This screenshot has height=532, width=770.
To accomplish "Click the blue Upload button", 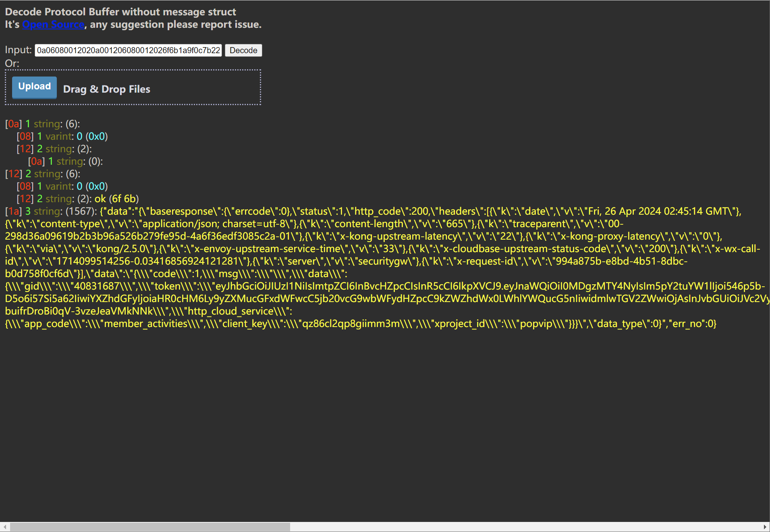I will [34, 87].
